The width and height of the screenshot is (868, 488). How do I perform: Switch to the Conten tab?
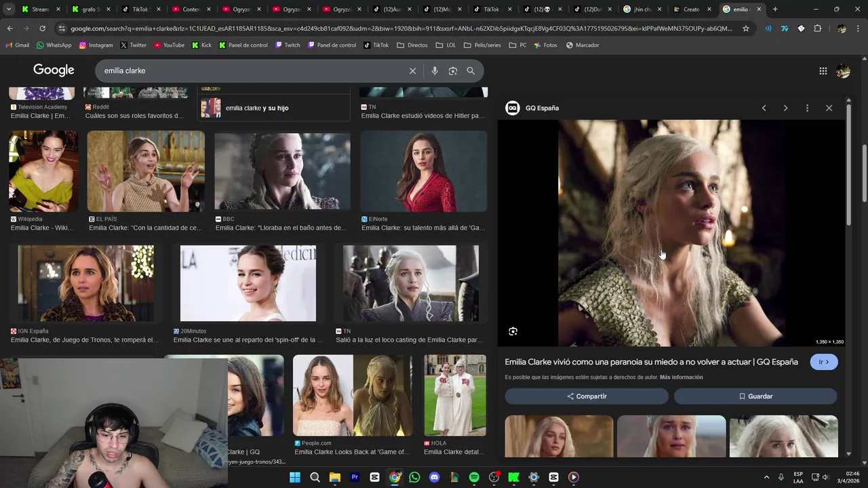point(191,9)
